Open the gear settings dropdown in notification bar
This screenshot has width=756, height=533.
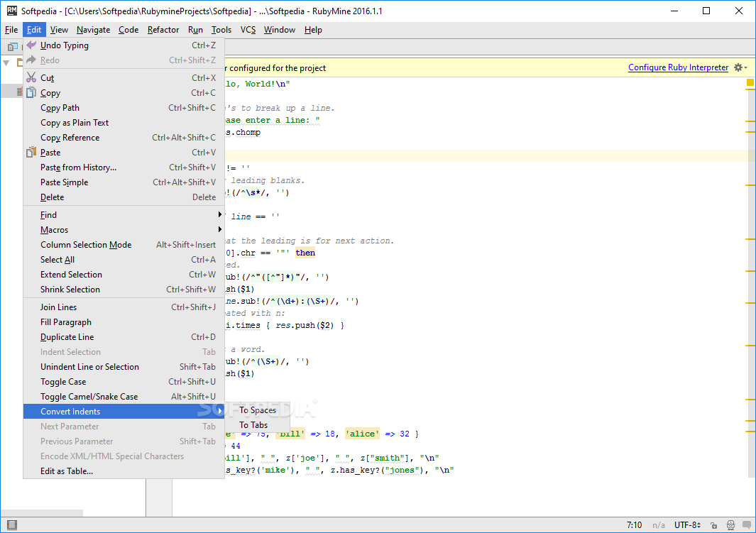pyautogui.click(x=740, y=68)
